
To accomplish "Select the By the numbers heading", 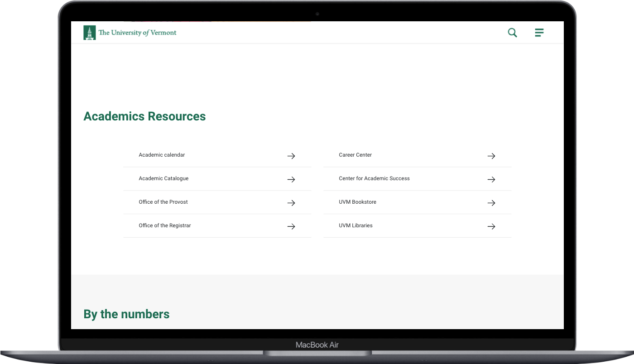I will point(126,314).
